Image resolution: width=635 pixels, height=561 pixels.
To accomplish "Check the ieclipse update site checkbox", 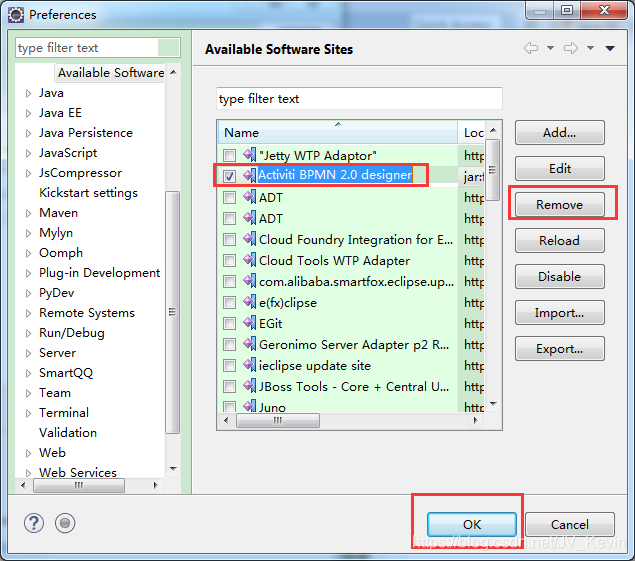I will [229, 366].
